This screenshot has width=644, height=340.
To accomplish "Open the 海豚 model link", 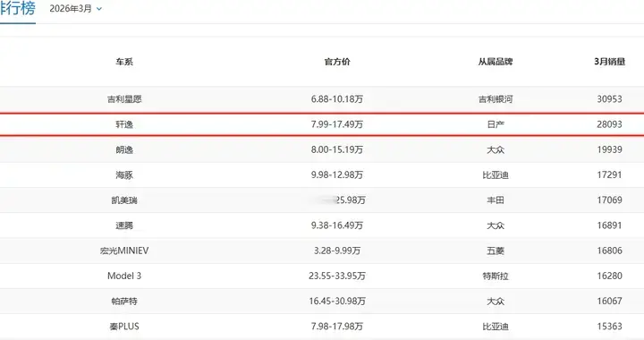I will point(124,175).
